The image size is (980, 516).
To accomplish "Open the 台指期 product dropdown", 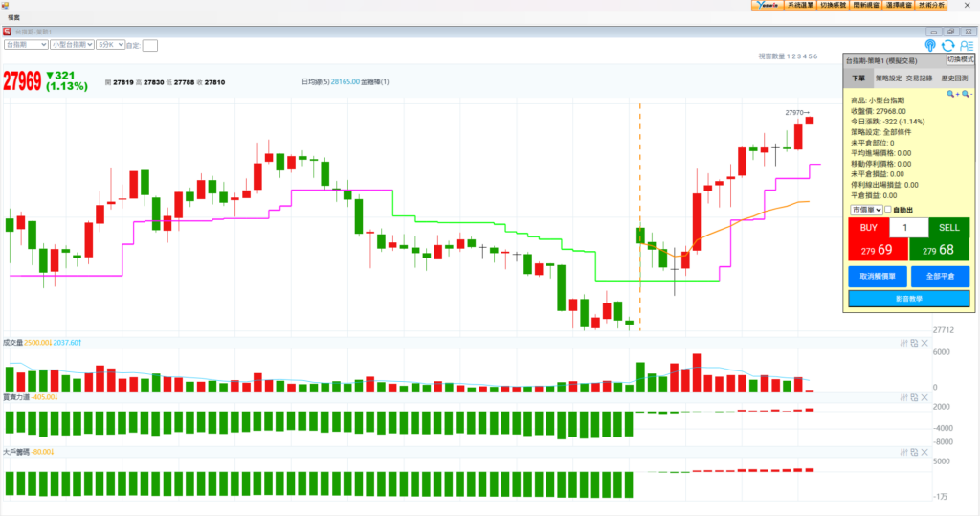I will pos(26,44).
